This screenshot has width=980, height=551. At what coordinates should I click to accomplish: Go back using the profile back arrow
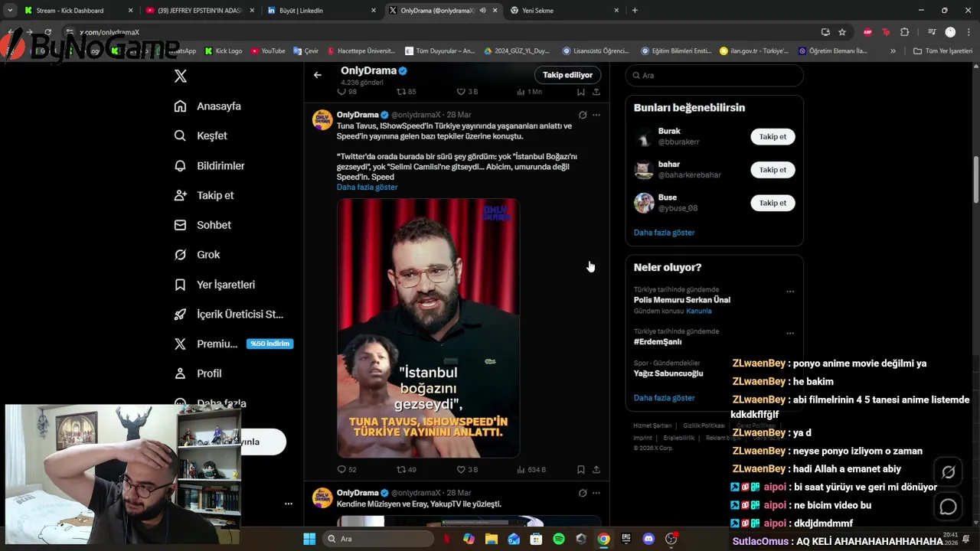[x=318, y=75]
